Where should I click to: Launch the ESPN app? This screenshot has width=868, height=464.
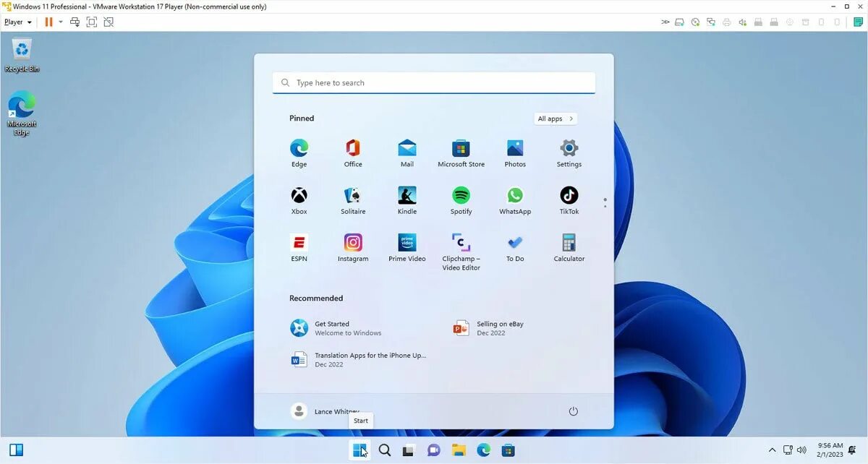(x=299, y=248)
